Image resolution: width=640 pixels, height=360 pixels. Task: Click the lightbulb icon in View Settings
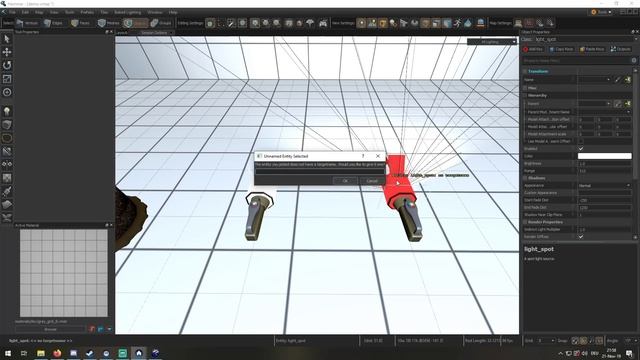coord(393,23)
